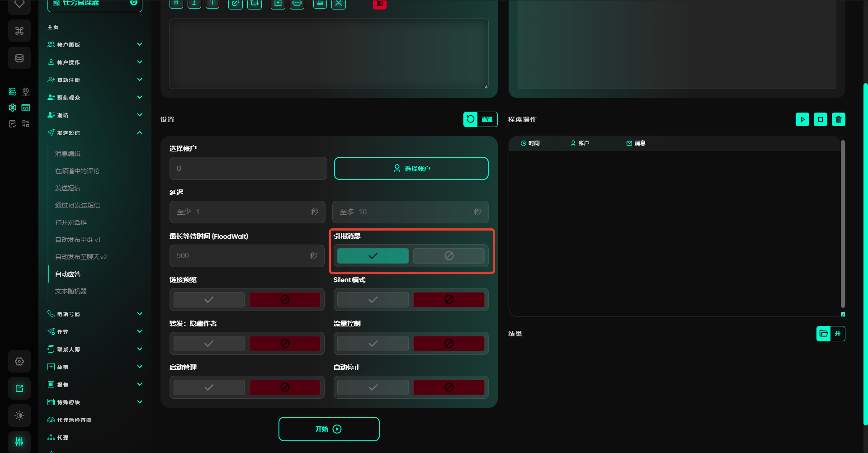Open the 文本随机器 submenu item
868x453 pixels.
pos(71,291)
